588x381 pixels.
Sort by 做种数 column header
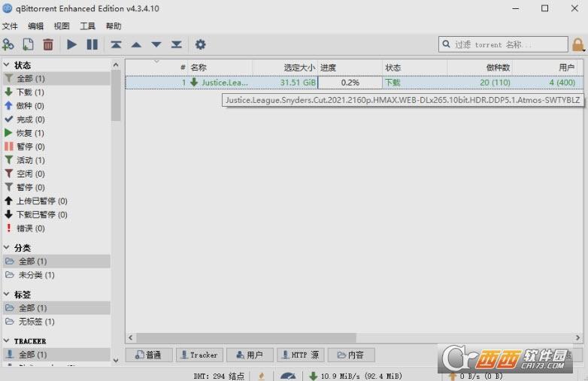480,68
